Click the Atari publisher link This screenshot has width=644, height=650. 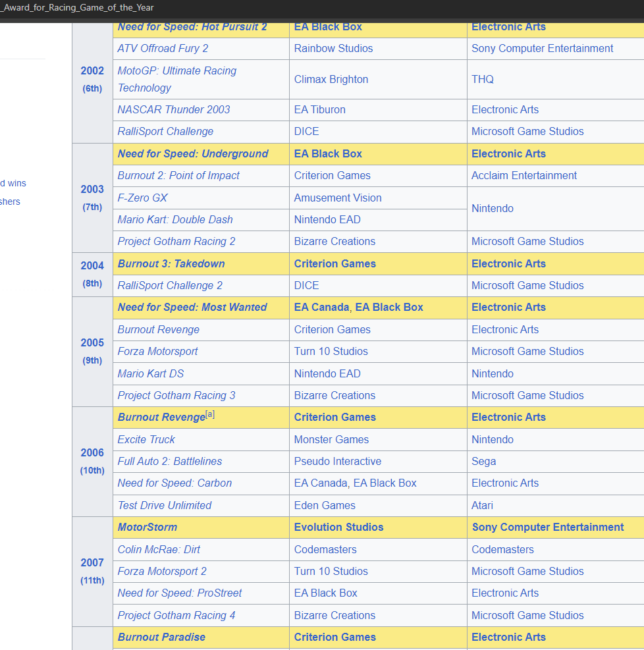[x=482, y=505]
